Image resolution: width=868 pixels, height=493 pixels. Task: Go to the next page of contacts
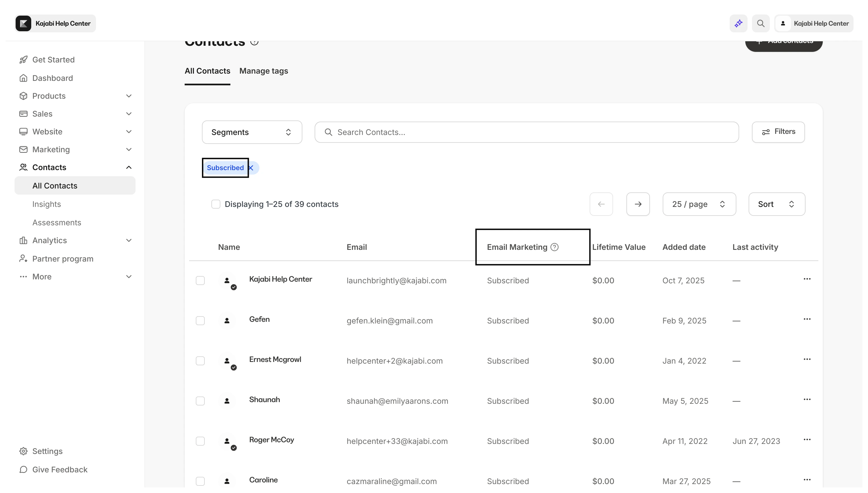638,204
